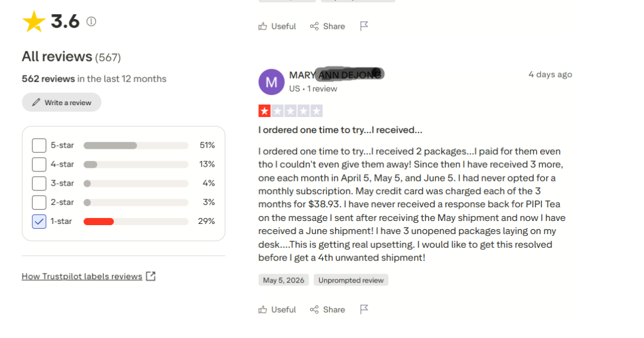
Task: Click thumbs-up Useful icon on top review
Action: pyautogui.click(x=262, y=26)
